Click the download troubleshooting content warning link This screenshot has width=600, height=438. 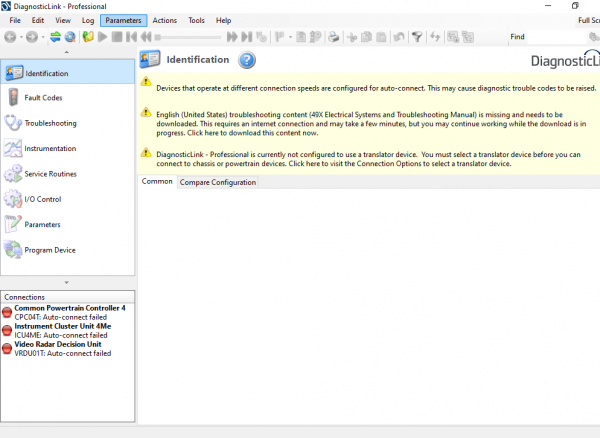point(371,124)
